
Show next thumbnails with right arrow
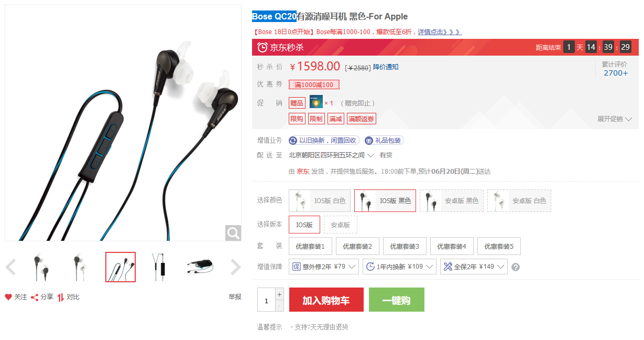coord(236,267)
